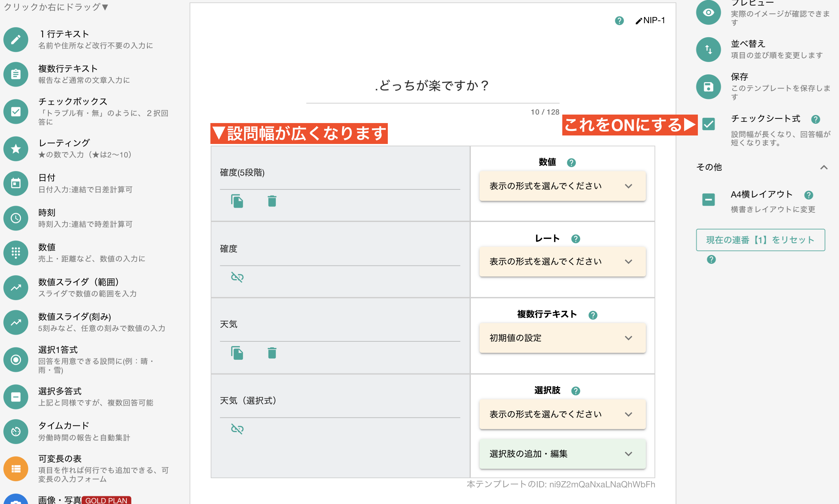Click the 保存 label text
839x504 pixels.
tap(739, 77)
